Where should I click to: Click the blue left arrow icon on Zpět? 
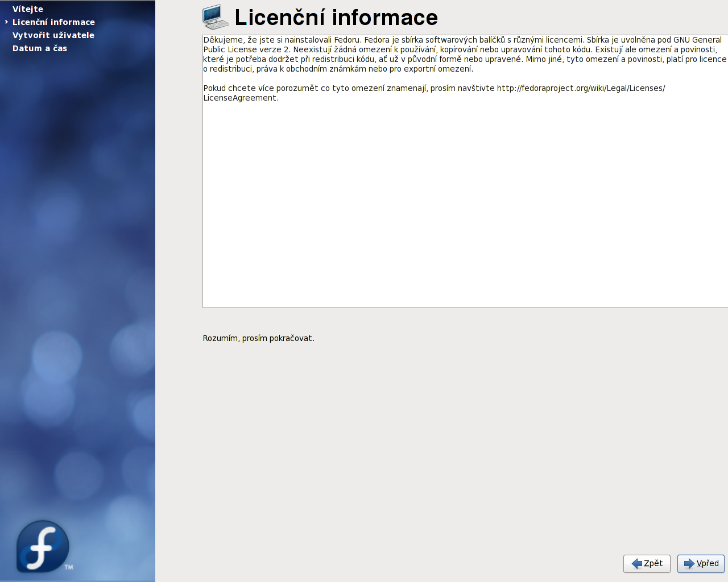tap(637, 564)
